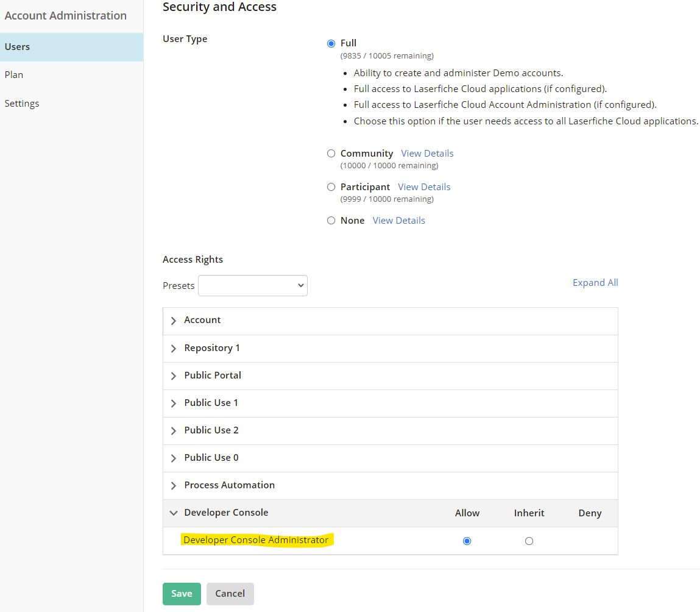This screenshot has width=700, height=612.
Task: Click the Deny column header
Action: click(x=590, y=513)
